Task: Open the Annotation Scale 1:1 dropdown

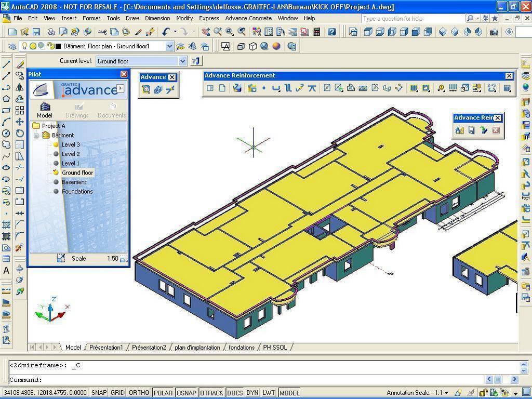Action: (446, 393)
